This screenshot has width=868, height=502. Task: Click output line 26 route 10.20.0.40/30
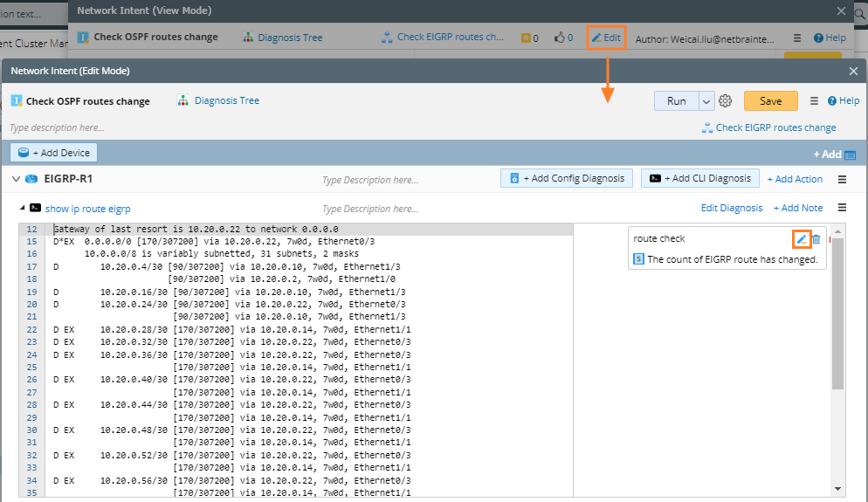[x=232, y=380]
